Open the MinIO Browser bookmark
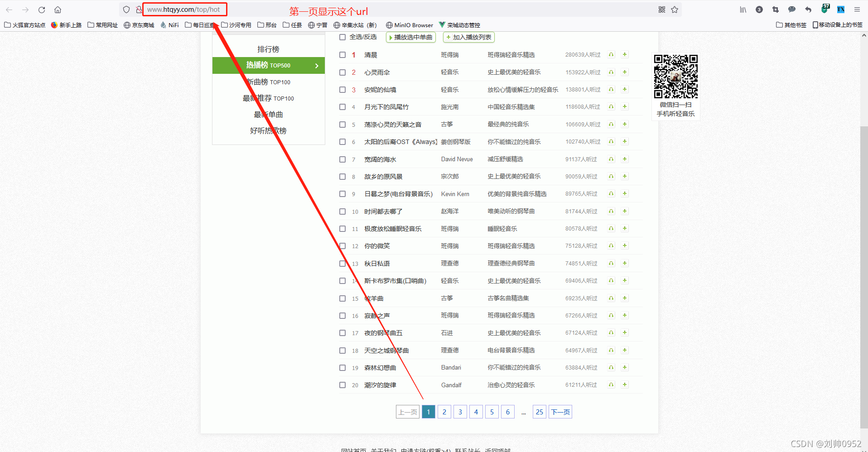 [410, 25]
